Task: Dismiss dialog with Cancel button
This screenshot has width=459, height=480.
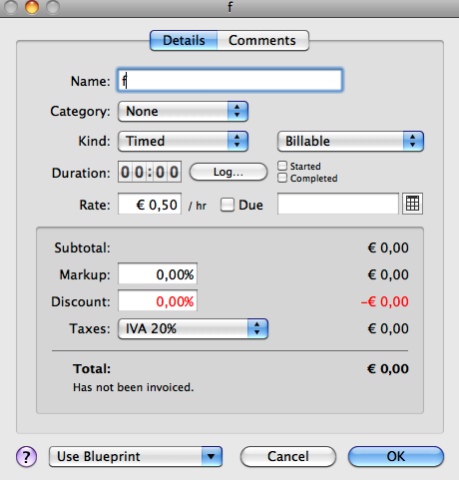Action: tap(288, 456)
